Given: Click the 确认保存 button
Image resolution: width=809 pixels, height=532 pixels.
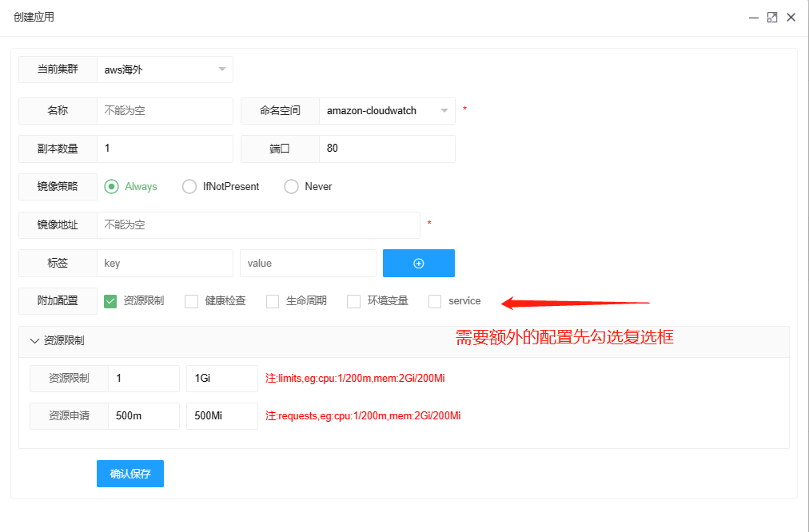Looking at the screenshot, I should pyautogui.click(x=130, y=474).
